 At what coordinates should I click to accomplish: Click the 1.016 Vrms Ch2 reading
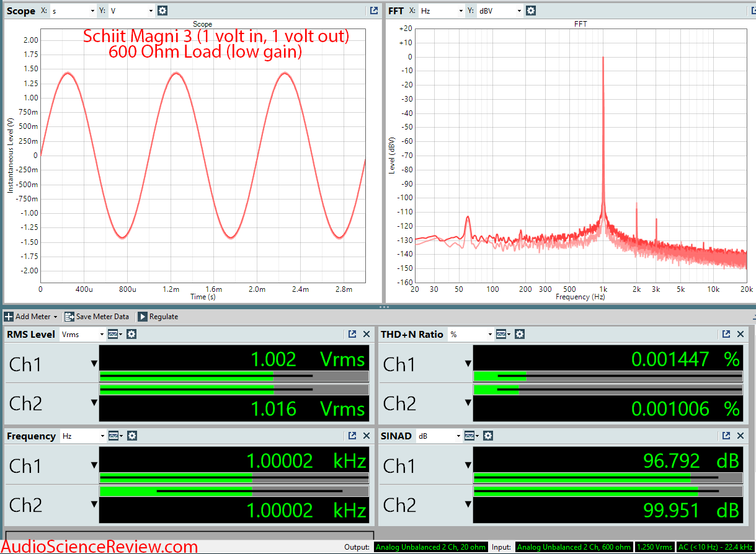pyautogui.click(x=308, y=409)
